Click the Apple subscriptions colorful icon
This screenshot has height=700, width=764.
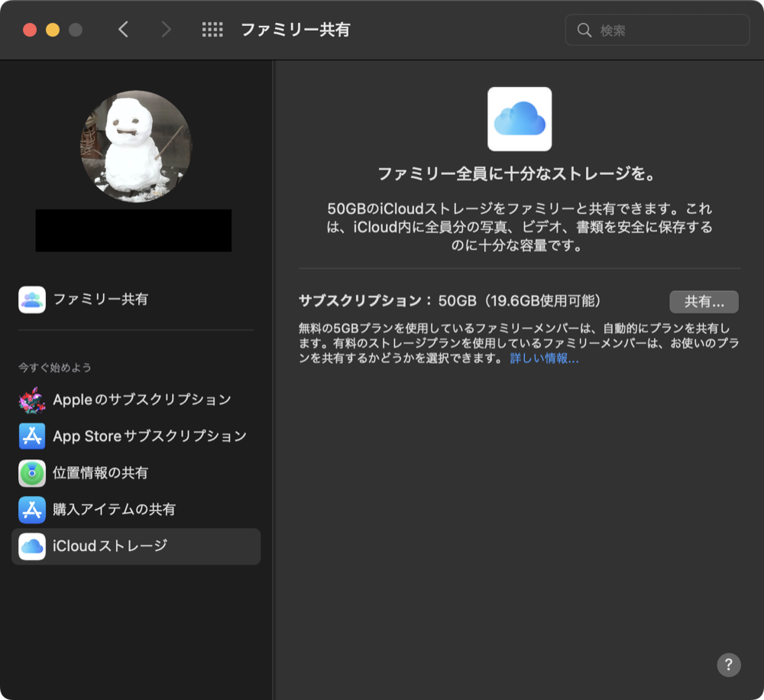32,400
